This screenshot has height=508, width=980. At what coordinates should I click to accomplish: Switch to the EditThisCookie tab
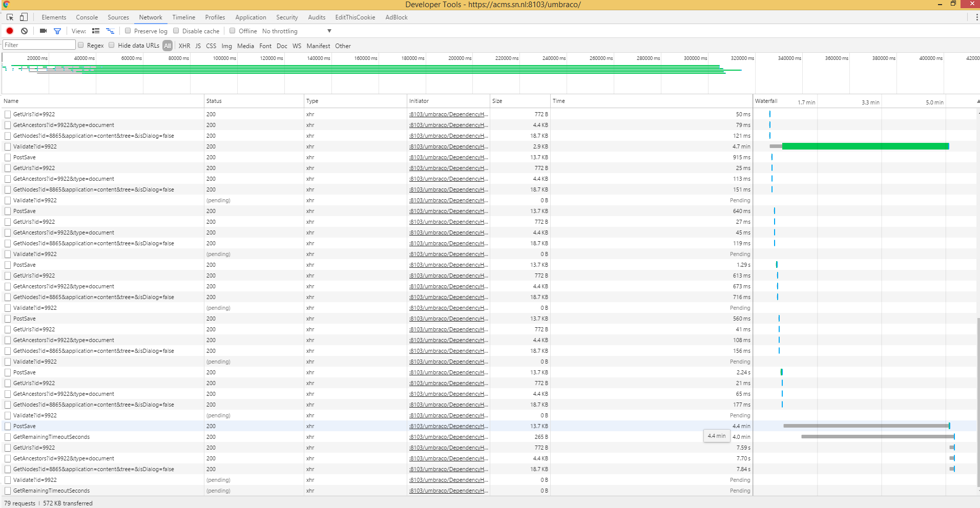(x=355, y=17)
